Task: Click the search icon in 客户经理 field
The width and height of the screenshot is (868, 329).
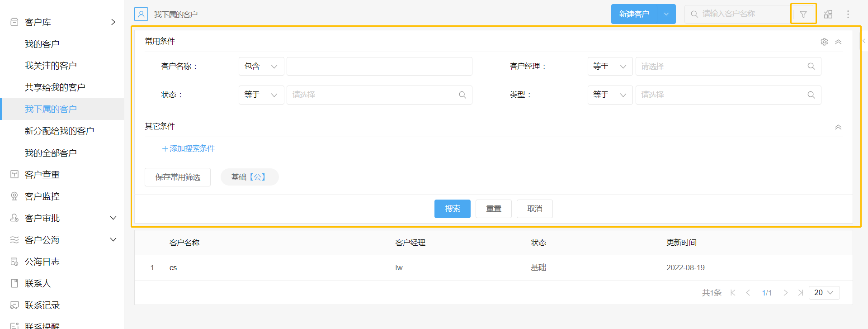Action: pyautogui.click(x=811, y=66)
